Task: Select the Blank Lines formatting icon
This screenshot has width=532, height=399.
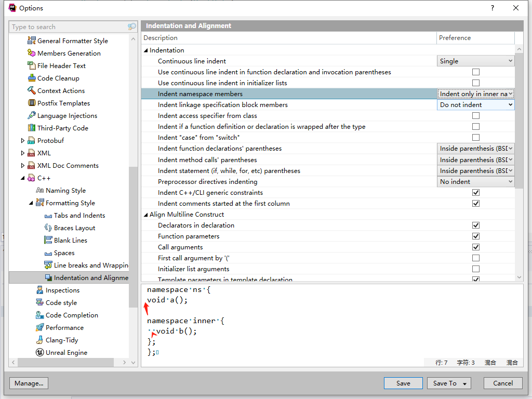Action: 48,240
